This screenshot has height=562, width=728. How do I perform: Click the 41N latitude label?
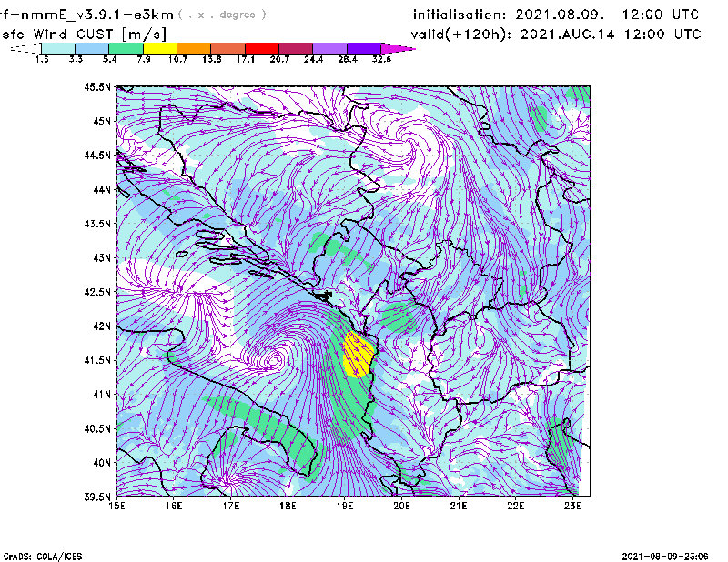102,395
